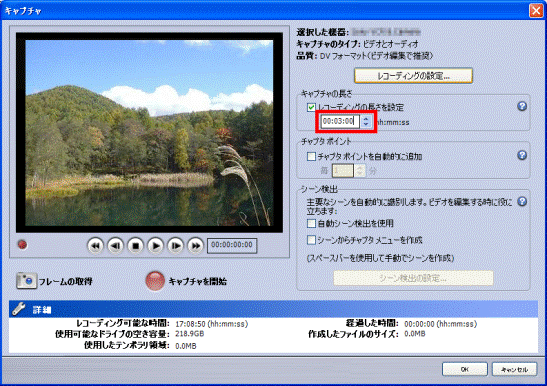Image resolution: width=547 pixels, height=386 pixels.
Task: Click the video preview image
Action: [x=149, y=133]
